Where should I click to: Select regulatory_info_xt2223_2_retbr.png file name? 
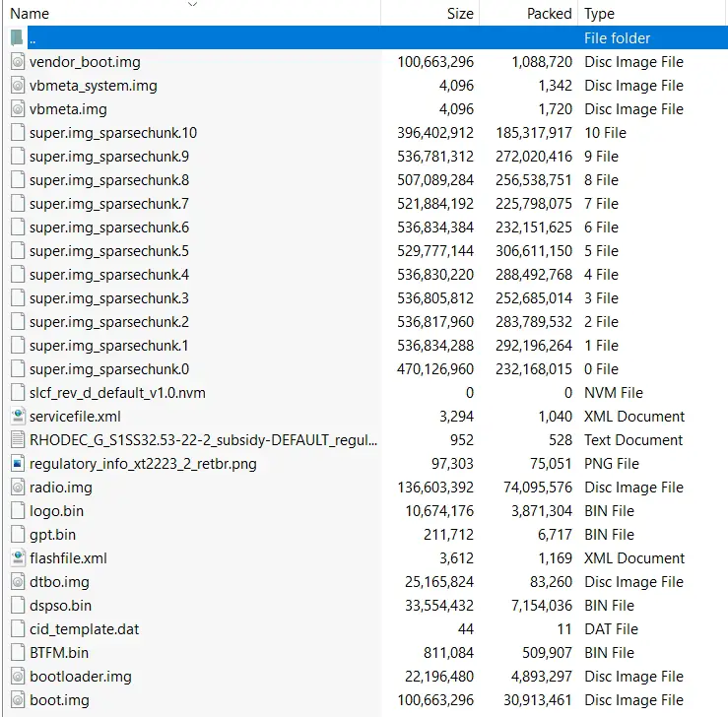(143, 464)
